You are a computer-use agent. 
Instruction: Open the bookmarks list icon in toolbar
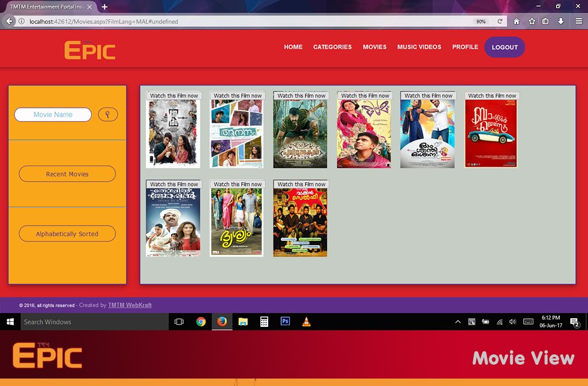click(546, 21)
